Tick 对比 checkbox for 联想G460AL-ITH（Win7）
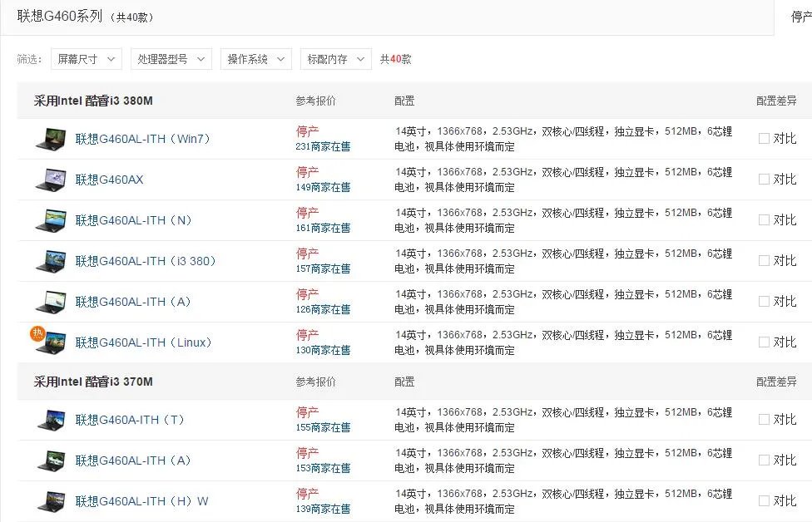 click(763, 139)
